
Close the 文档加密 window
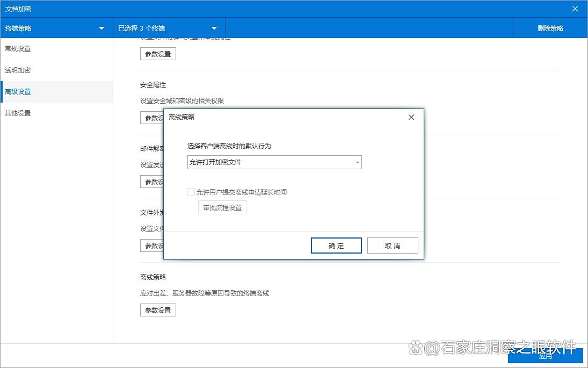pyautogui.click(x=575, y=9)
